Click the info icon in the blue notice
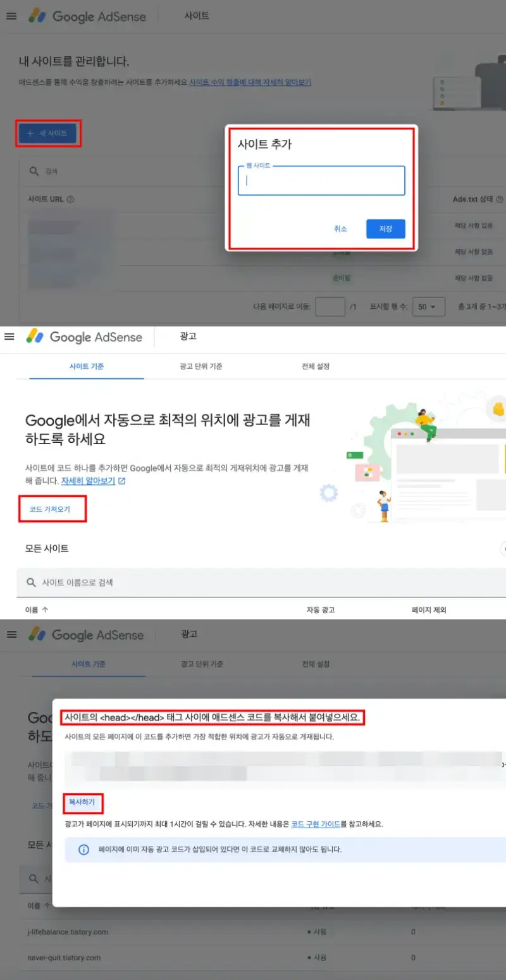 pos(83,850)
